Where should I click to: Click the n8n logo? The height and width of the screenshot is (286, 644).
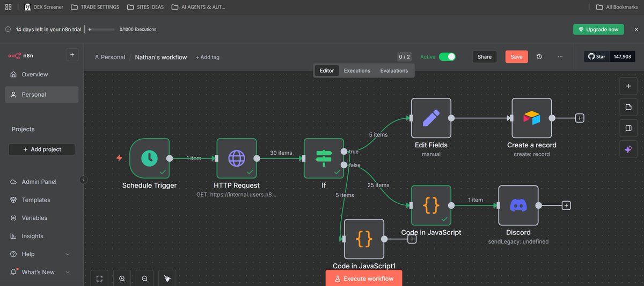point(21,55)
